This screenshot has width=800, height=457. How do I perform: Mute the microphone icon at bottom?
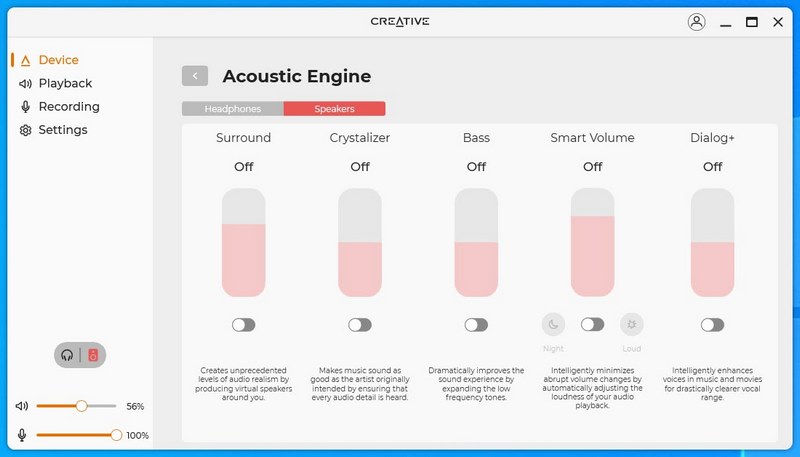coord(22,435)
